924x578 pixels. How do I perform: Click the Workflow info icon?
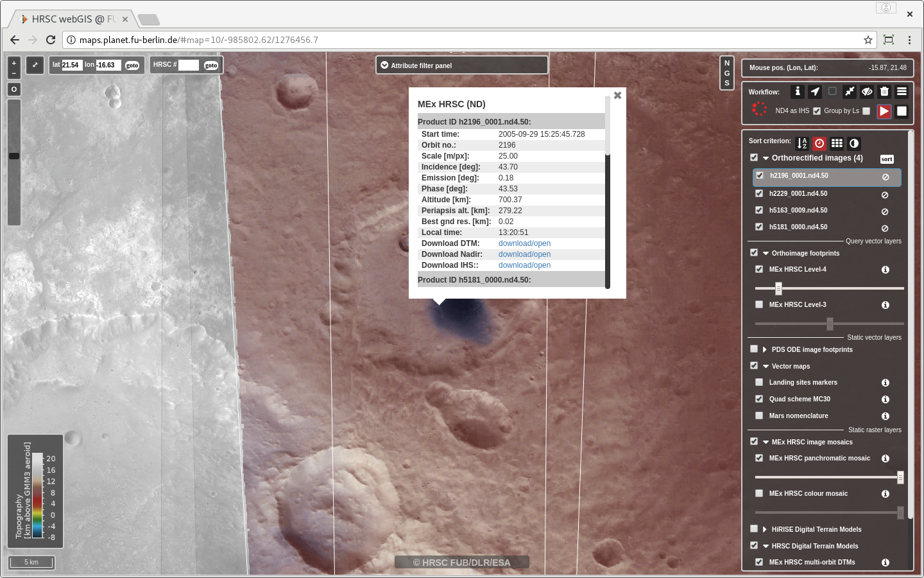pos(798,92)
